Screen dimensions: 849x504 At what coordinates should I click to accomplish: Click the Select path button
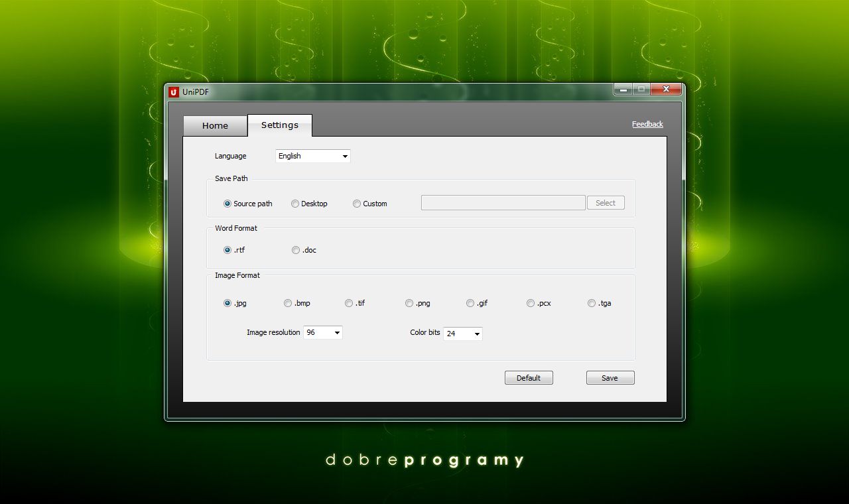pyautogui.click(x=606, y=203)
